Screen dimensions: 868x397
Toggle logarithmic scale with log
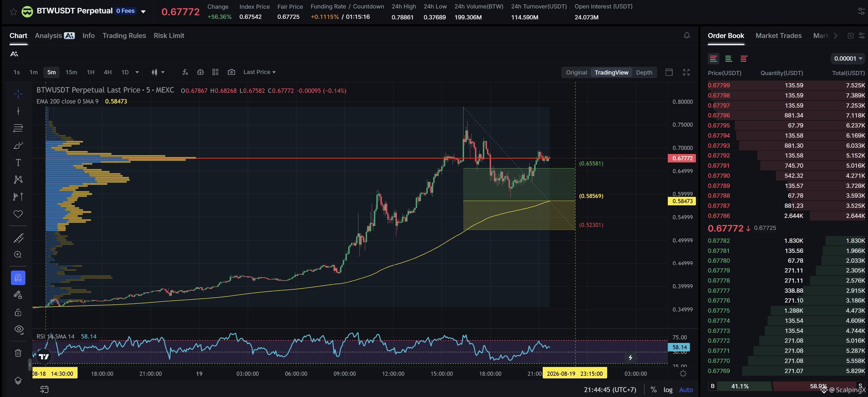click(x=668, y=390)
